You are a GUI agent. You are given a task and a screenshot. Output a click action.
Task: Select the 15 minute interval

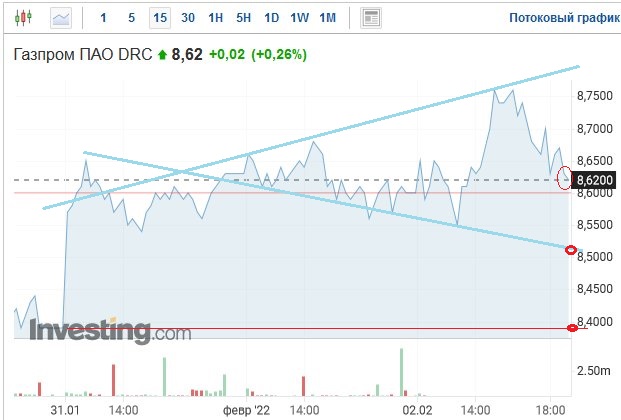(160, 18)
